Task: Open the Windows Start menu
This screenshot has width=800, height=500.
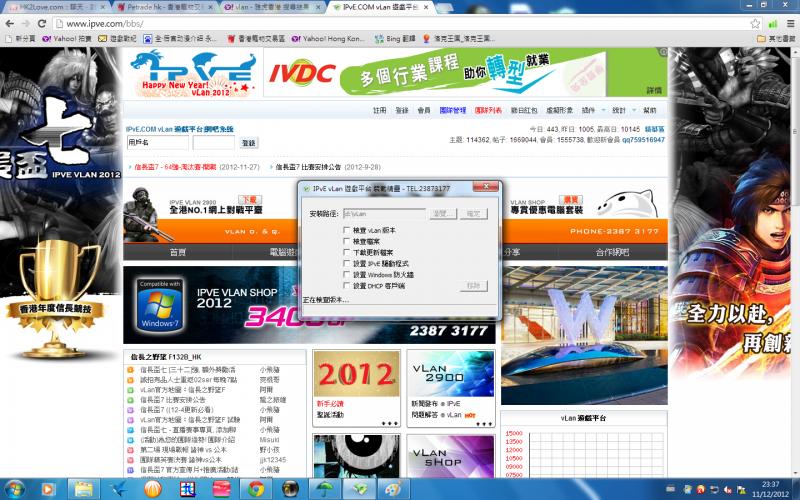Action: pos(14,489)
